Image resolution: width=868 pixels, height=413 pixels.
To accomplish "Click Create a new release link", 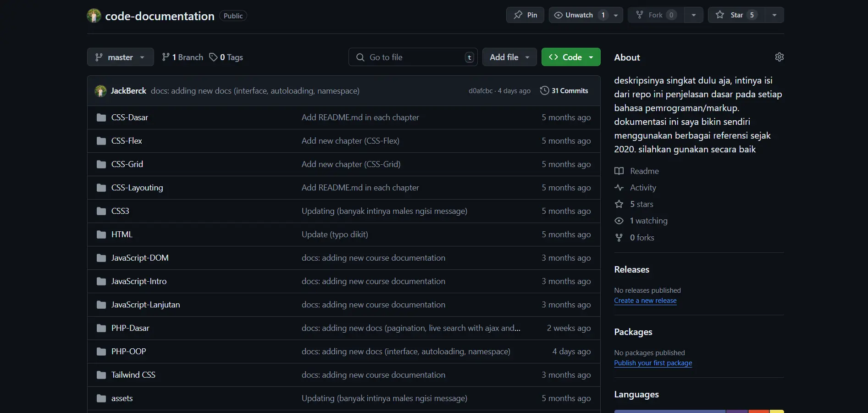I will click(x=645, y=301).
